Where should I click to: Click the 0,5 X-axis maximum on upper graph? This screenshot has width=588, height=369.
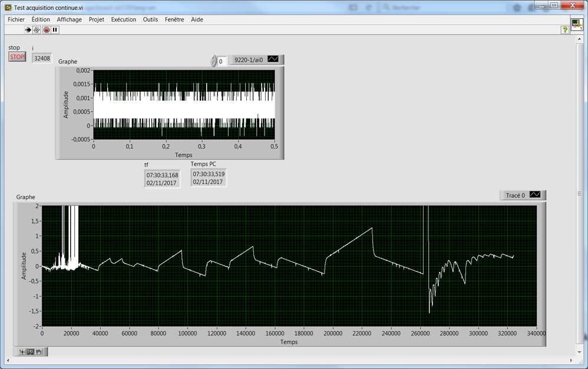click(274, 147)
